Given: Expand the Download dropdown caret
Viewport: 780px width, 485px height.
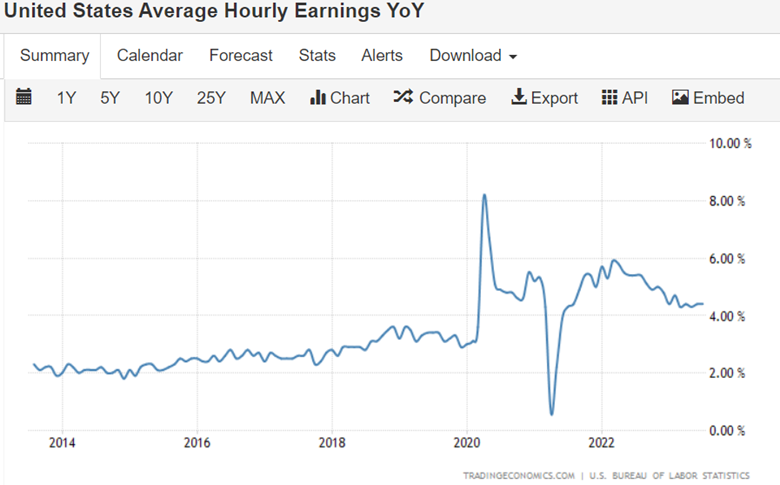Looking at the screenshot, I should pyautogui.click(x=513, y=57).
